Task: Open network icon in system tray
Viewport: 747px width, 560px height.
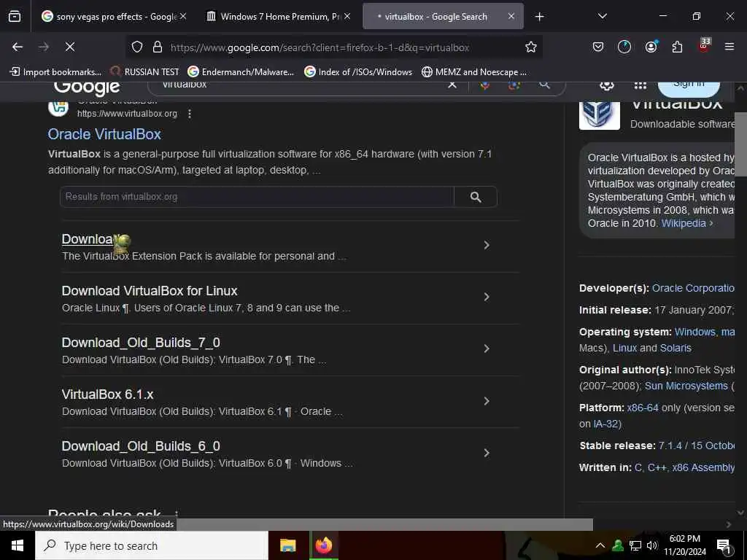Action: pyautogui.click(x=635, y=545)
